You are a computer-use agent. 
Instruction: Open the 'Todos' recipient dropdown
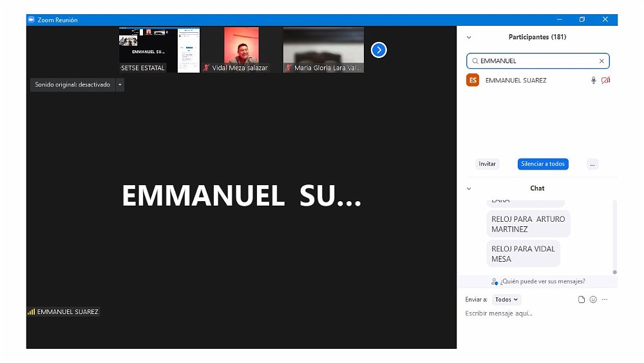point(506,300)
